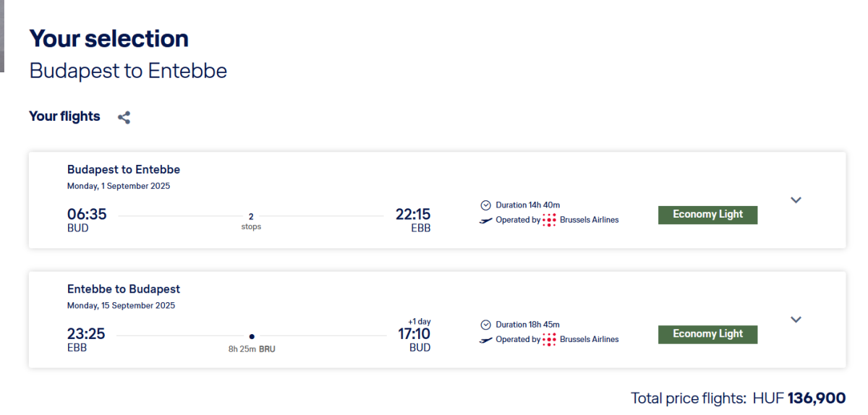This screenshot has width=868, height=415.
Task: Click the clock icon for the 18h 45m duration
Action: click(x=485, y=325)
